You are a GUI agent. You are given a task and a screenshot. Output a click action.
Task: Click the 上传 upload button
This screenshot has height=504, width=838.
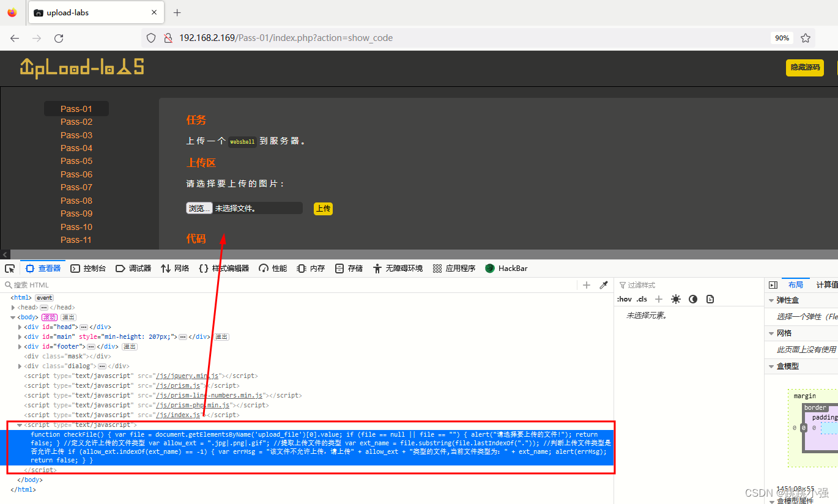323,209
